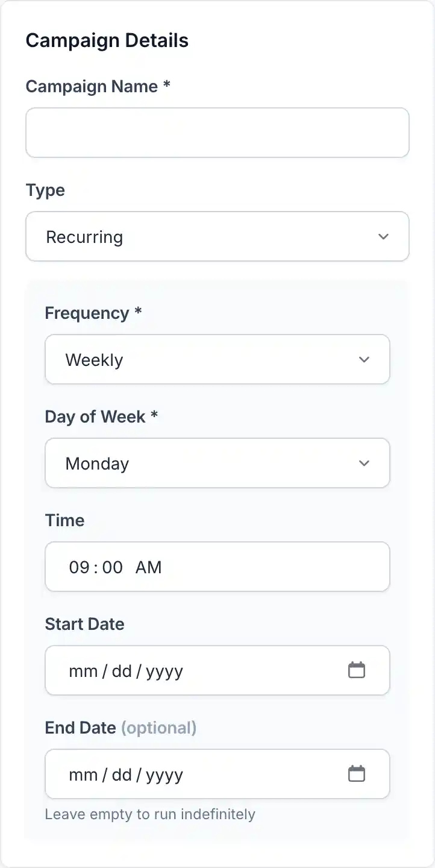Open the End Date calendar picker icon
This screenshot has height=868, width=435.
coord(357,773)
